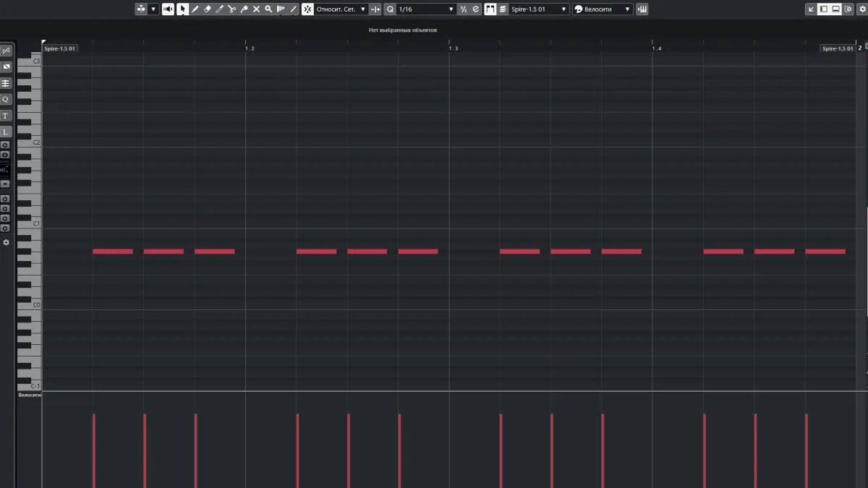Adjust last note's velocity bar
This screenshot has width=868, height=488.
point(807,450)
